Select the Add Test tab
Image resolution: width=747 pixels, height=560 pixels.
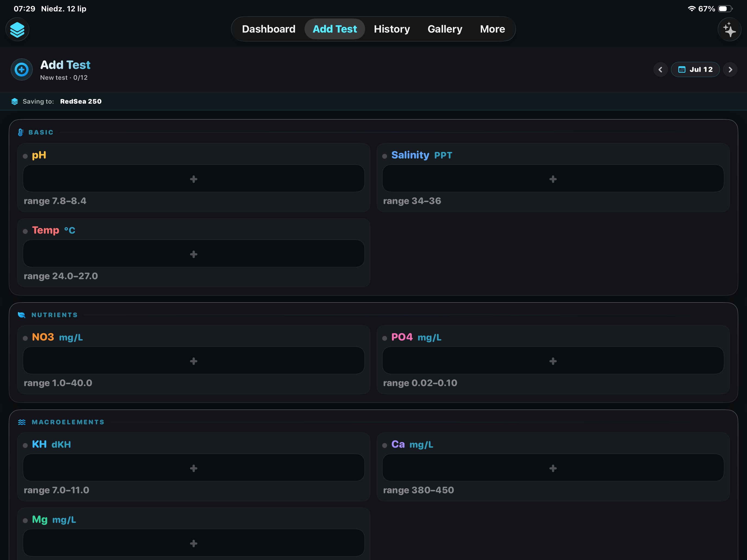(x=335, y=29)
